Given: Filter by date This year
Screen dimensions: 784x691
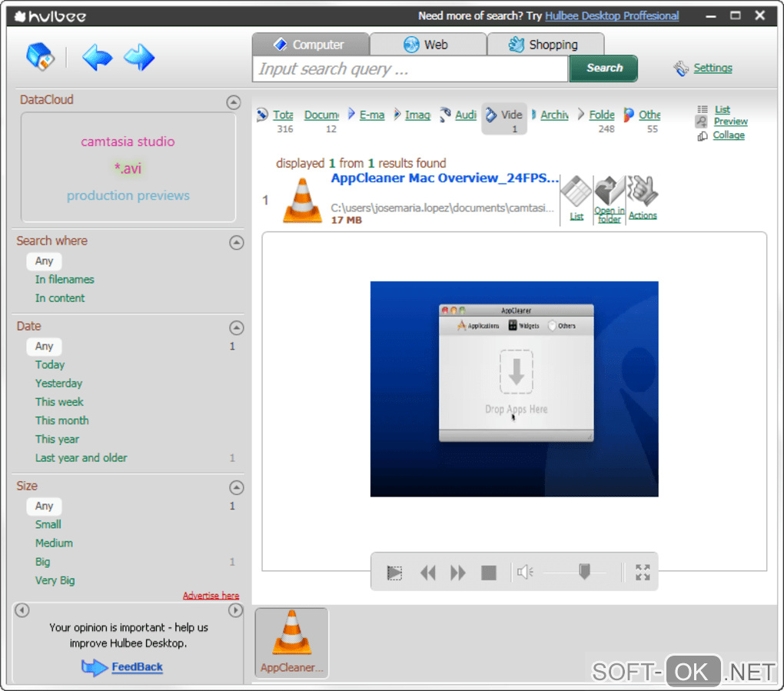Looking at the screenshot, I should 57,439.
